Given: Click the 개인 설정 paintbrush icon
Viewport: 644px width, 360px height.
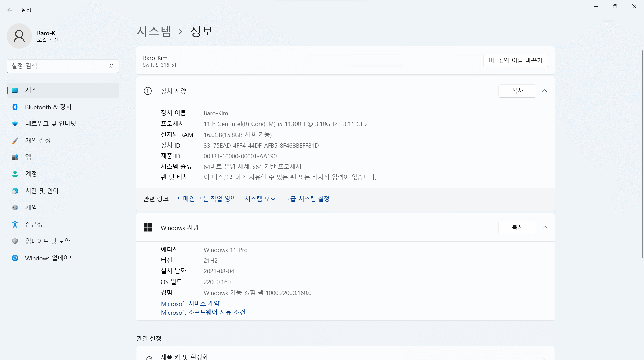Looking at the screenshot, I should coord(15,141).
